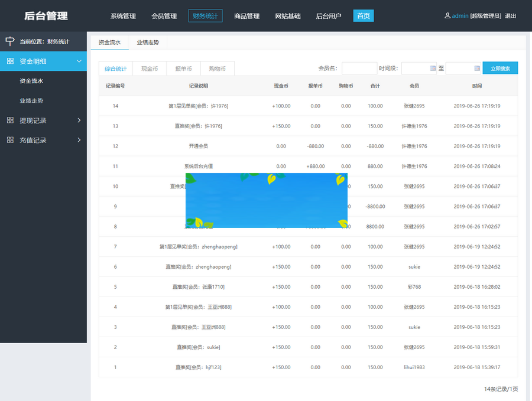Image resolution: width=532 pixels, height=401 pixels.
Task: Open the start date calendar icon
Action: [x=433, y=69]
